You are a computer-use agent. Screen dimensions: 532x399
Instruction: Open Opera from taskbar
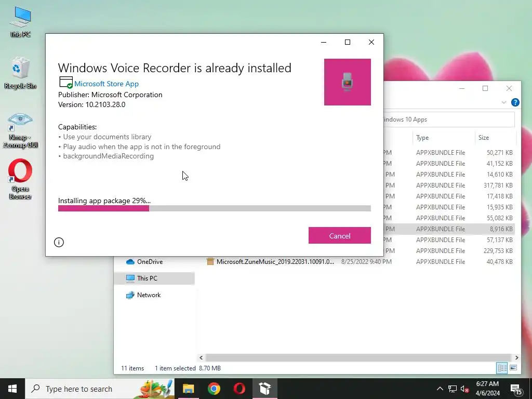point(239,389)
